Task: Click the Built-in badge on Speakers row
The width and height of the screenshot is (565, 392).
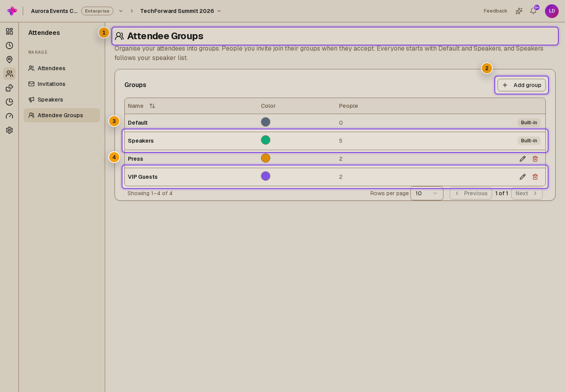Action: click(529, 141)
